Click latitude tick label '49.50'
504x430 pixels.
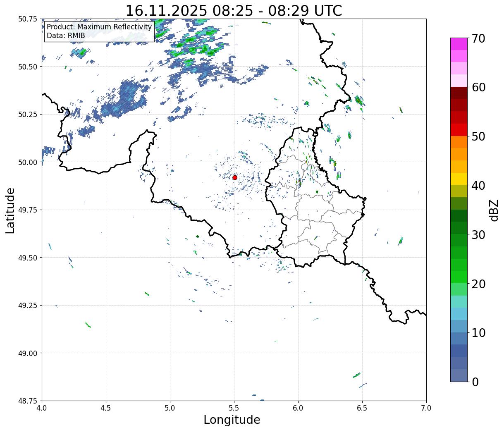(x=28, y=258)
